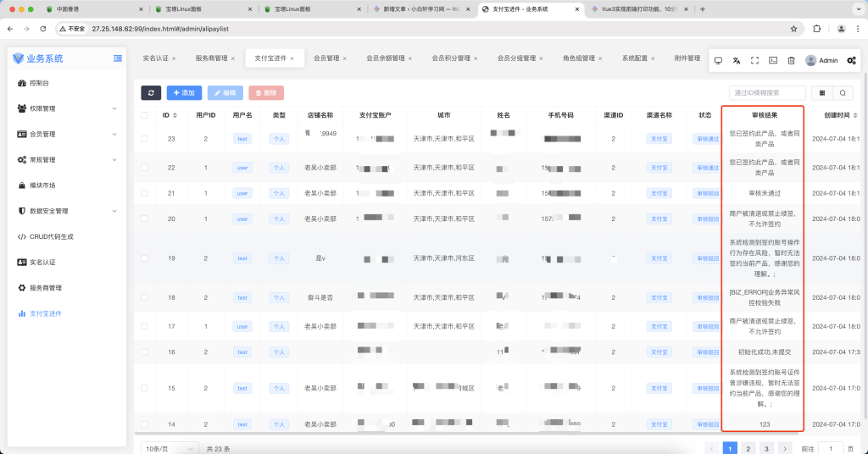This screenshot has width=868, height=454.
Task: Open Chrome tab list dropdown arrow
Action: tap(859, 9)
